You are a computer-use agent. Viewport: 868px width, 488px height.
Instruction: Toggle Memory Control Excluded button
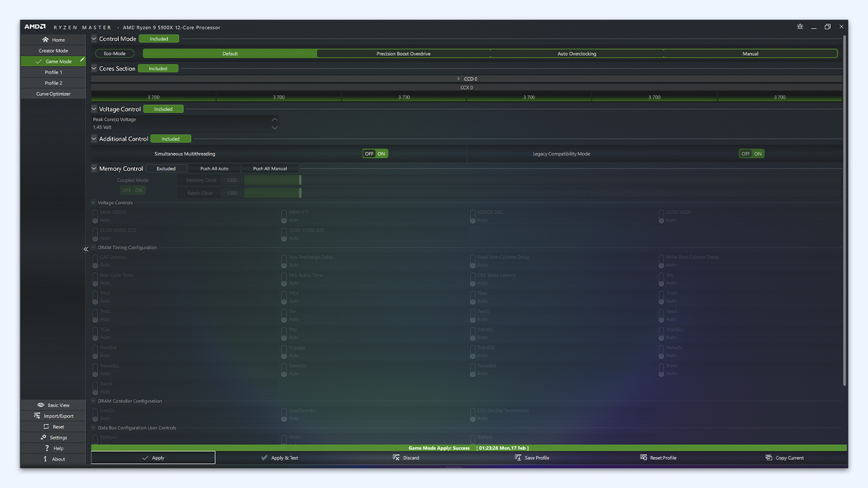[x=166, y=169]
